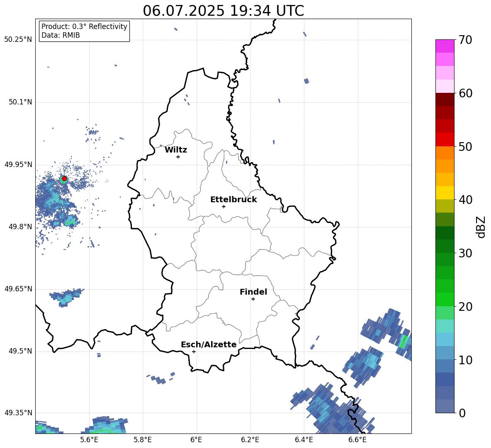Click the 'Product: 0.3° Reflectivity' text
This screenshot has height=448, width=491.
[84, 27]
